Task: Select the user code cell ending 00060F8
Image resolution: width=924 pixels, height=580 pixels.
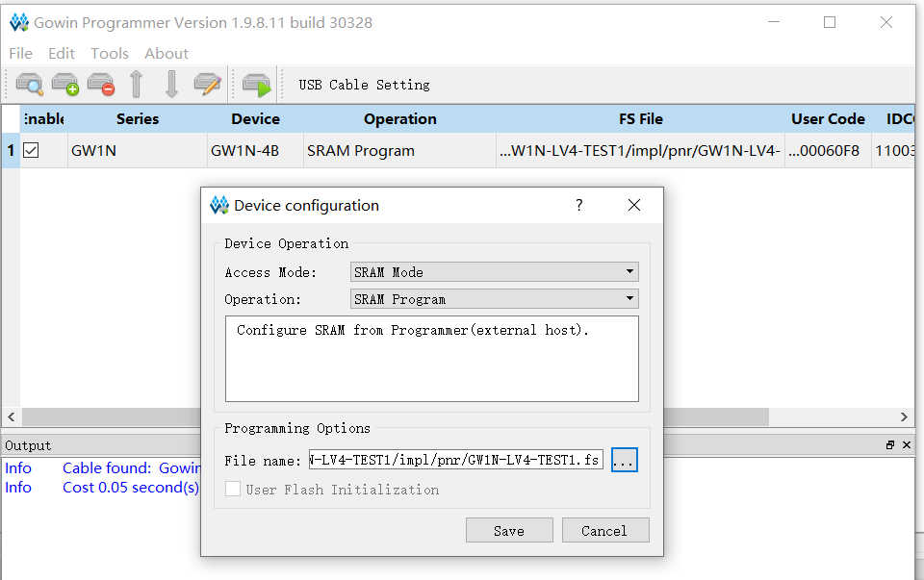Action: tap(828, 151)
